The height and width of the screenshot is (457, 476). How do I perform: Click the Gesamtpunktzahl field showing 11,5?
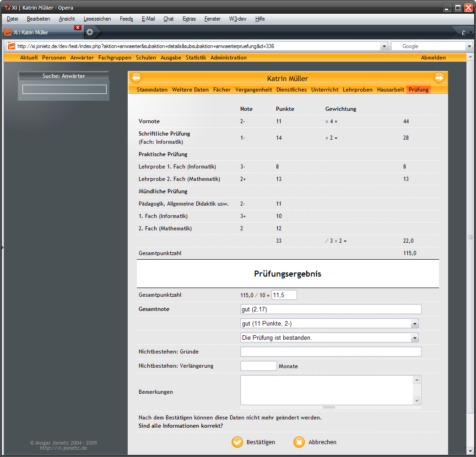(284, 295)
